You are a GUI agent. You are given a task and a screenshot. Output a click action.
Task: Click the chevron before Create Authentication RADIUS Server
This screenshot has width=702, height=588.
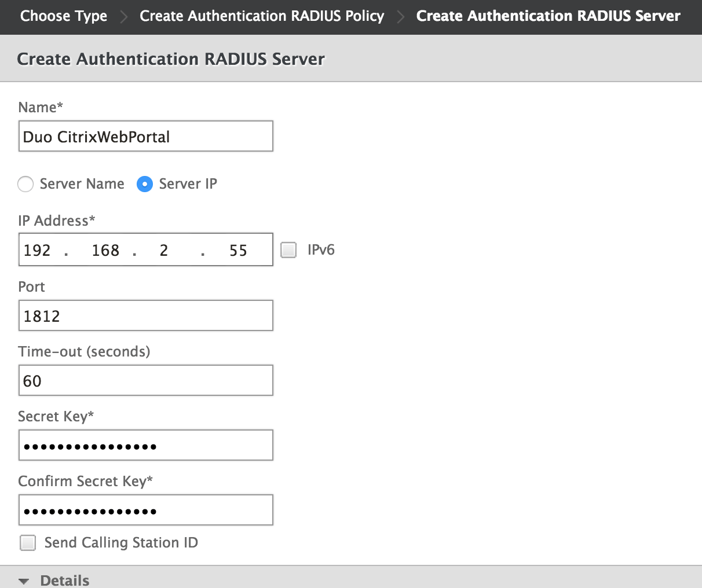[400, 17]
